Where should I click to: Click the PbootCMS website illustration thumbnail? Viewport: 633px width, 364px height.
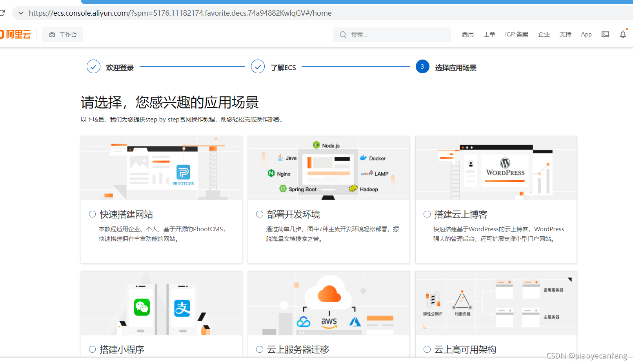[162, 168]
